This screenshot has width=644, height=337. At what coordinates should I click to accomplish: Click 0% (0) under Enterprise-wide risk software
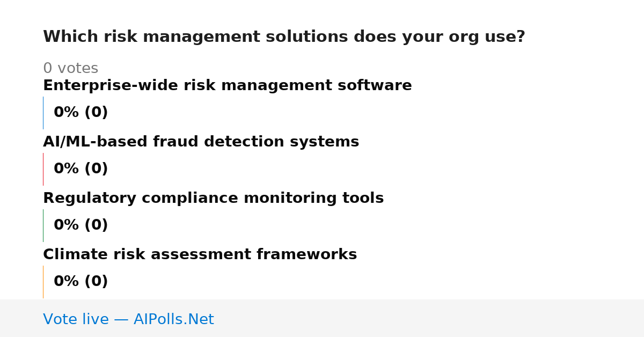80,113
